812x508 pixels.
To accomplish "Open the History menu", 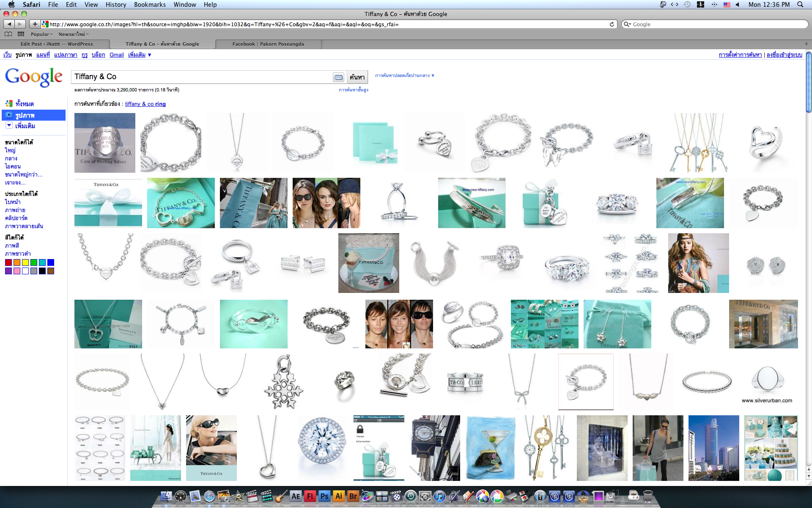I will [116, 4].
